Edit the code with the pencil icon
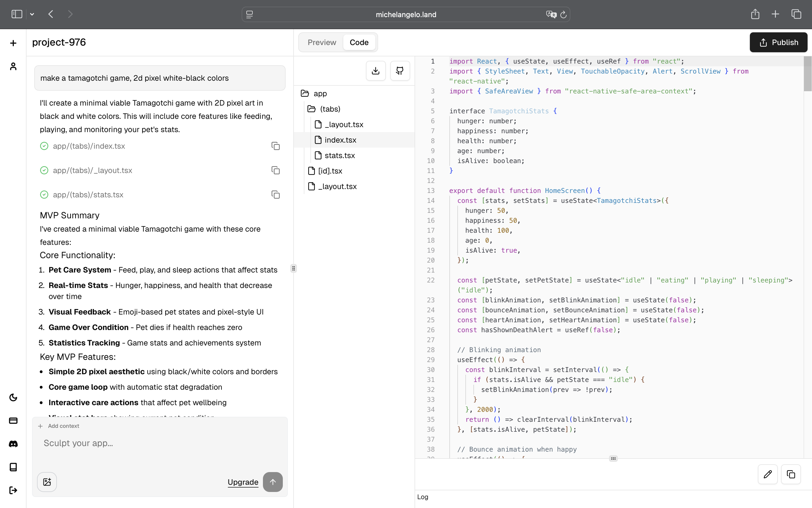The height and width of the screenshot is (508, 812). tap(767, 474)
